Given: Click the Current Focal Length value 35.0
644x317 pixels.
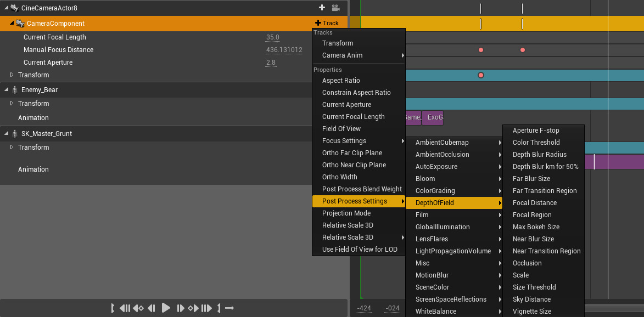Looking at the screenshot, I should pos(273,37).
